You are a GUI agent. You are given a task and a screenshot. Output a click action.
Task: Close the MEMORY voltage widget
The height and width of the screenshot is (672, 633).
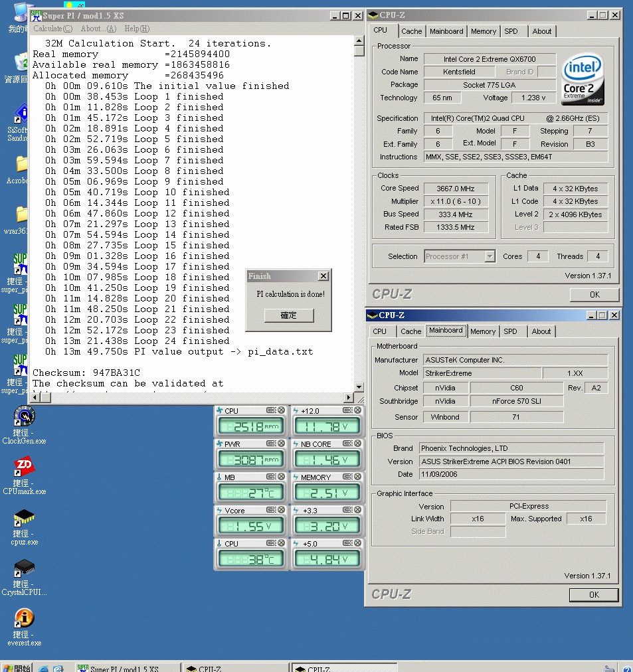[x=357, y=477]
